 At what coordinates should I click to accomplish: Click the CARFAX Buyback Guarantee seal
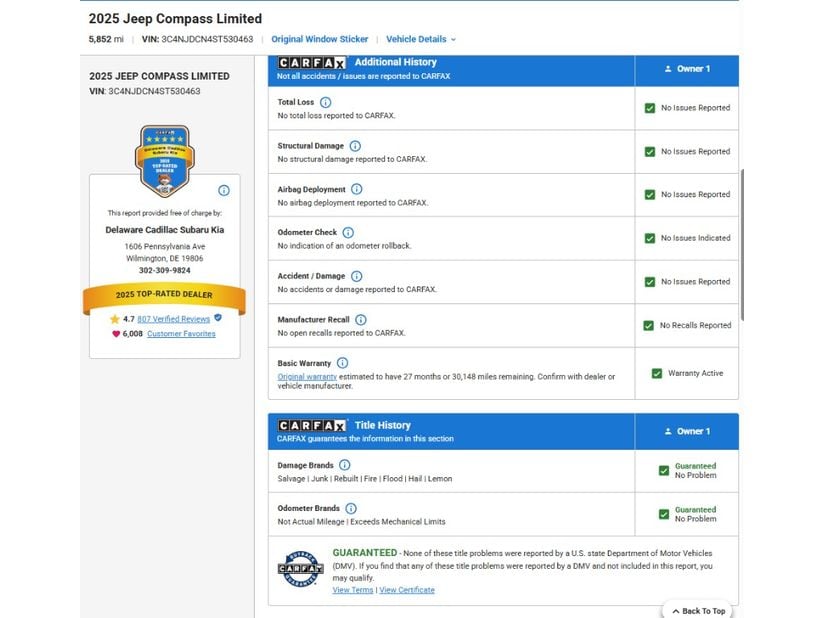tap(300, 569)
